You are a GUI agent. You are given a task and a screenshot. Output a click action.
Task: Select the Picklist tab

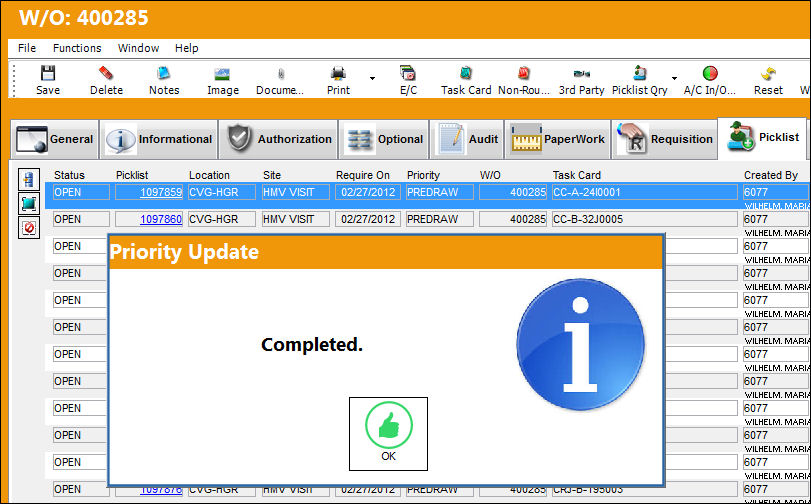[x=762, y=138]
